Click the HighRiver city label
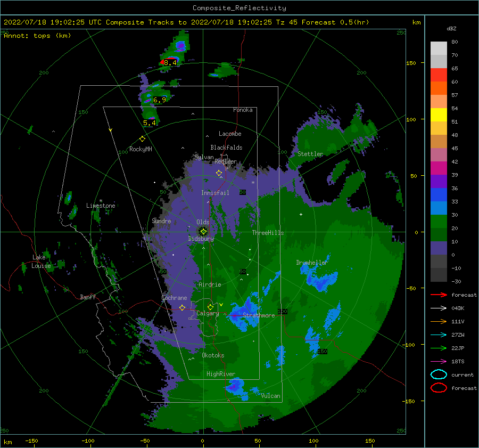 pos(221,374)
